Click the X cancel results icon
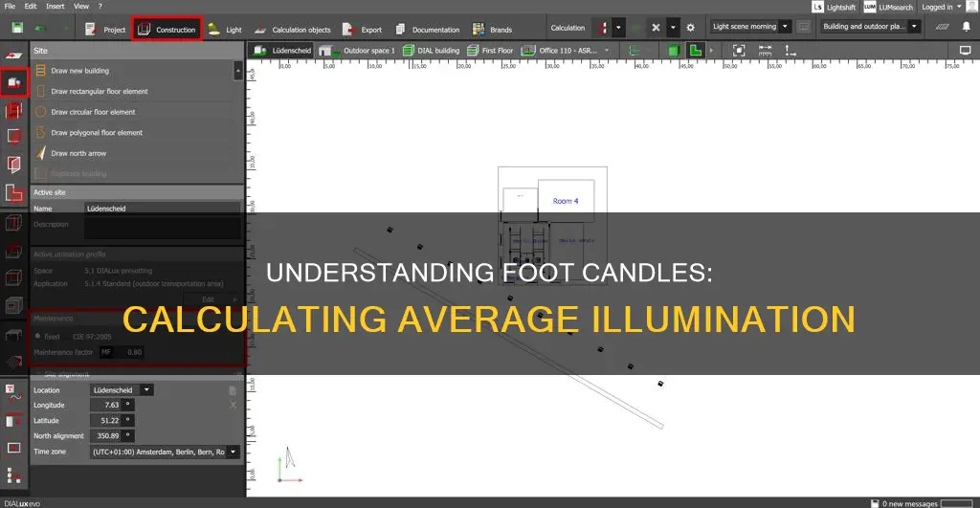980x508 pixels. point(656,28)
